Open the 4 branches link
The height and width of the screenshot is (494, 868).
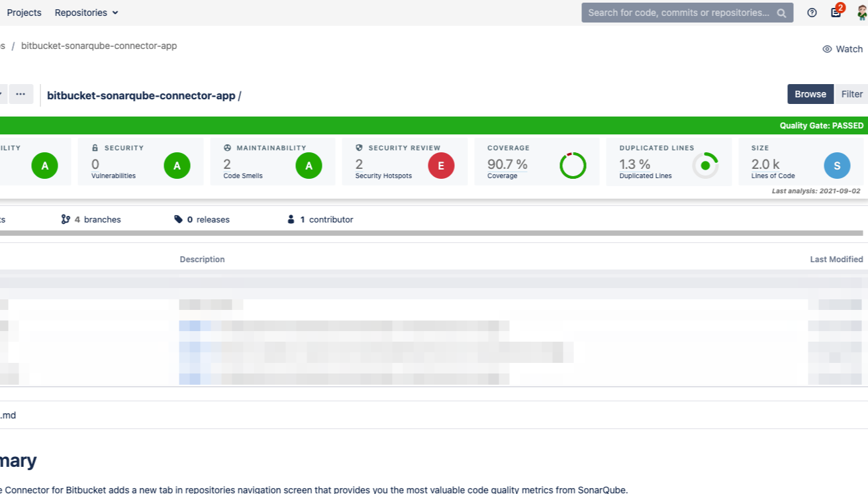pyautogui.click(x=91, y=219)
